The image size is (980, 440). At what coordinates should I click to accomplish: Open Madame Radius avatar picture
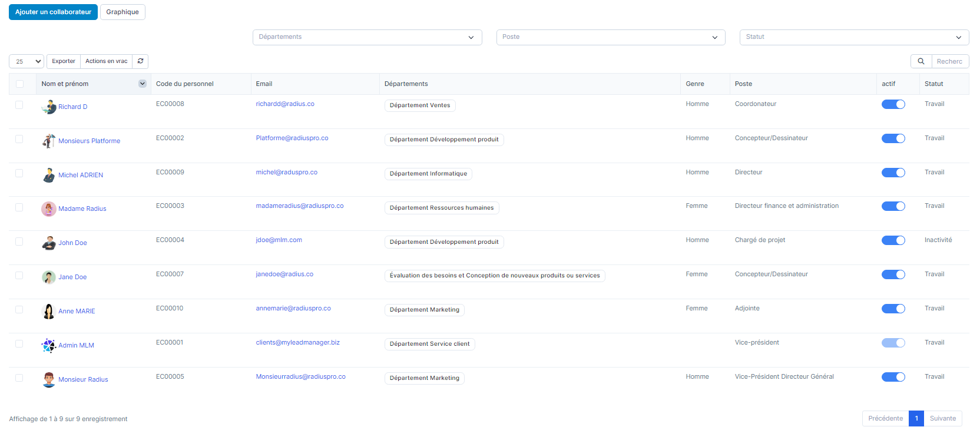49,209
